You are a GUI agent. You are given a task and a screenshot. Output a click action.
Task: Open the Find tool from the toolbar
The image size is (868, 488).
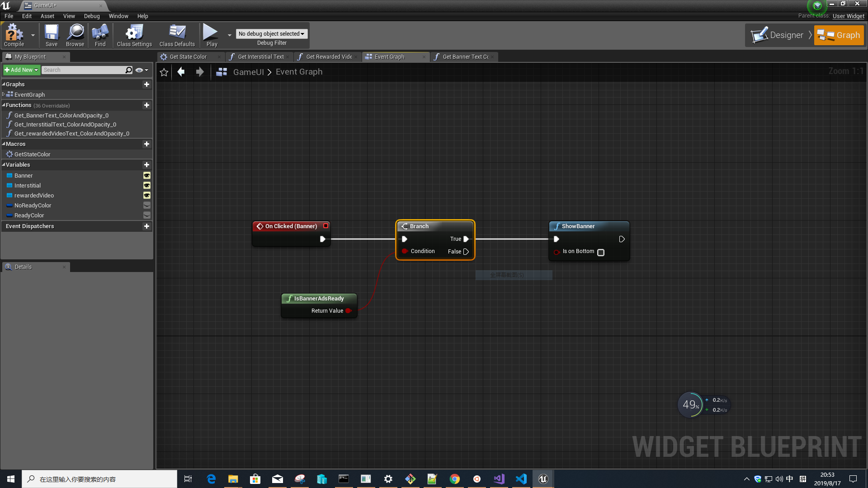tap(100, 35)
